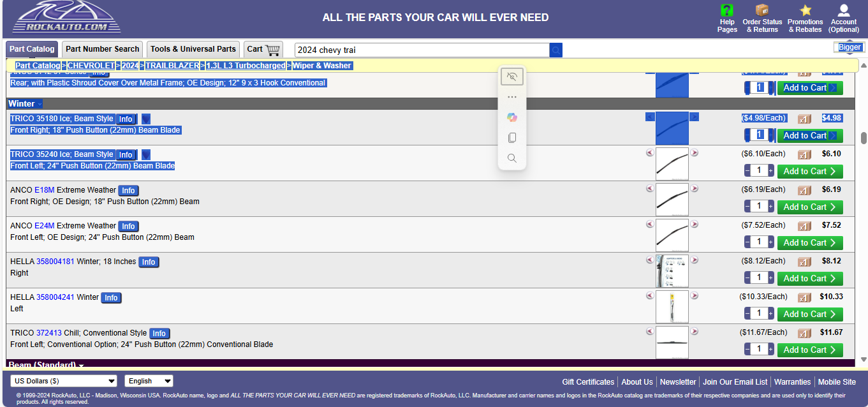Switch to Tools & Universal Parts tab
This screenshot has width=868, height=407.
coord(193,49)
